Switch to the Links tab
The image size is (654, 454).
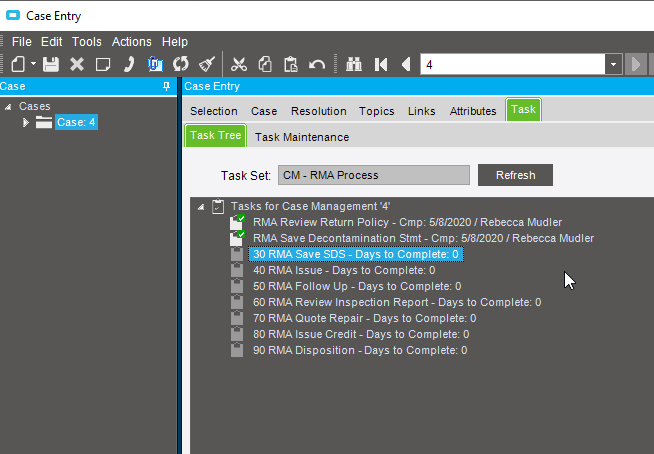pos(422,111)
